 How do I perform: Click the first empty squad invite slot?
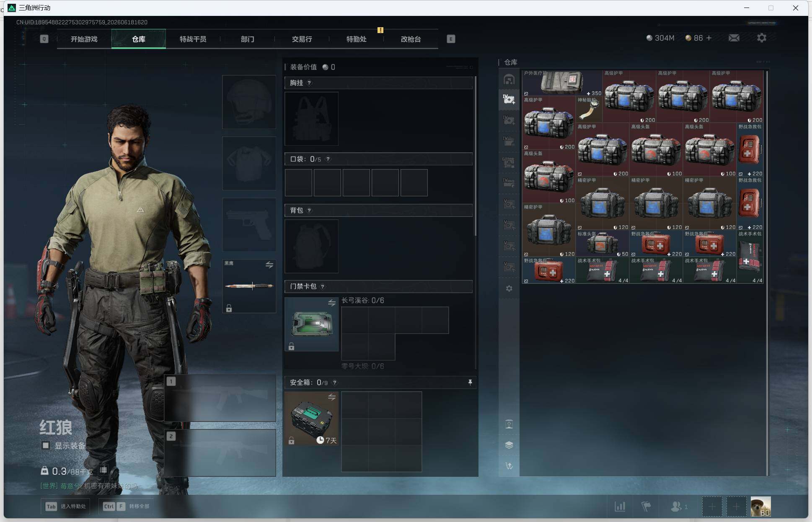click(712, 507)
